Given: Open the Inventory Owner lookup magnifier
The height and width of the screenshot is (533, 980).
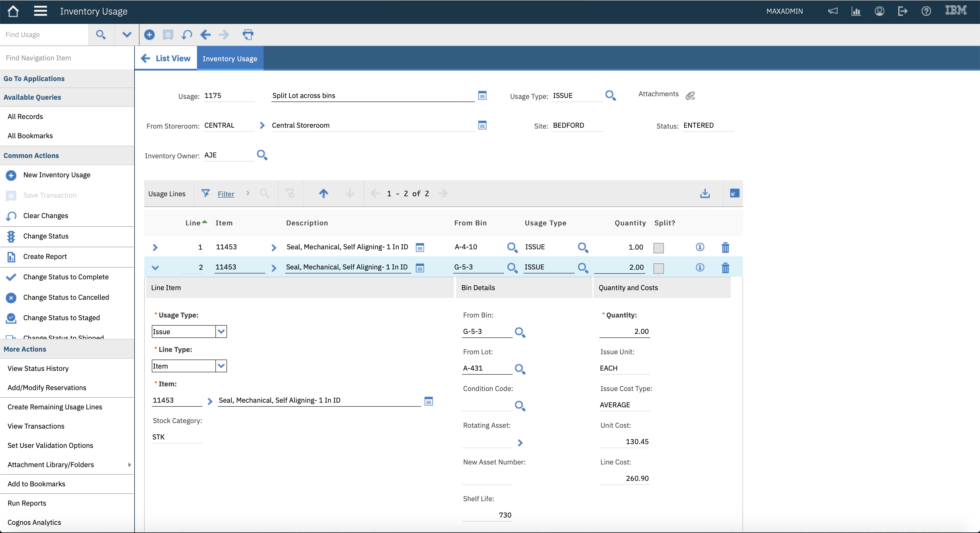Looking at the screenshot, I should (262, 155).
